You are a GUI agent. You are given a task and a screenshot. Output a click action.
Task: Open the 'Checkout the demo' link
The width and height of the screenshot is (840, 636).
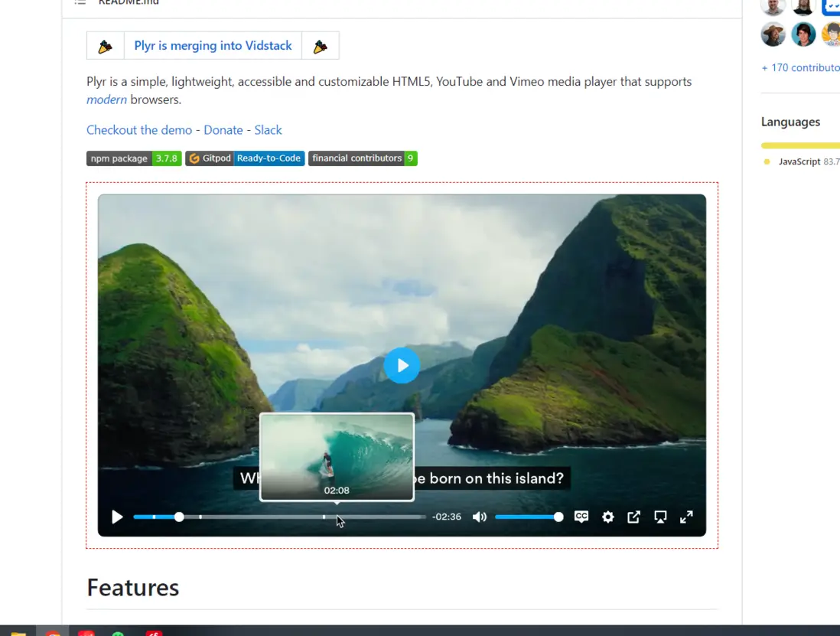point(139,130)
